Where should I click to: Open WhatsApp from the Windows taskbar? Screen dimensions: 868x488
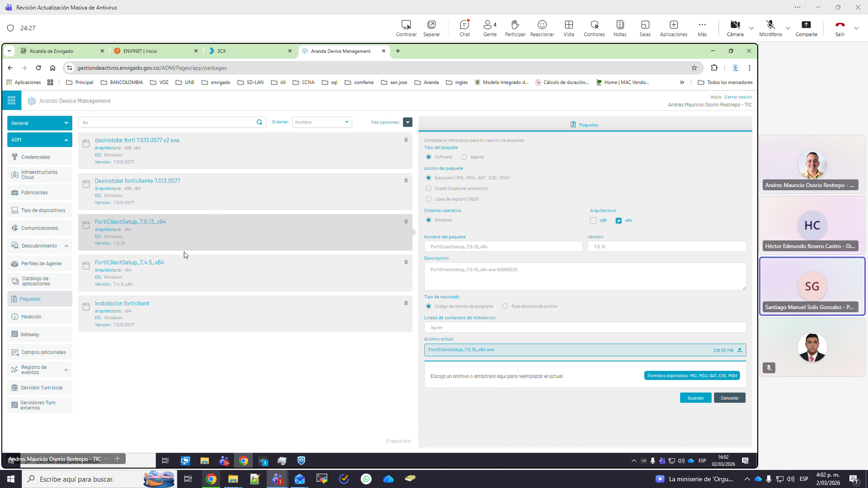[x=366, y=479]
